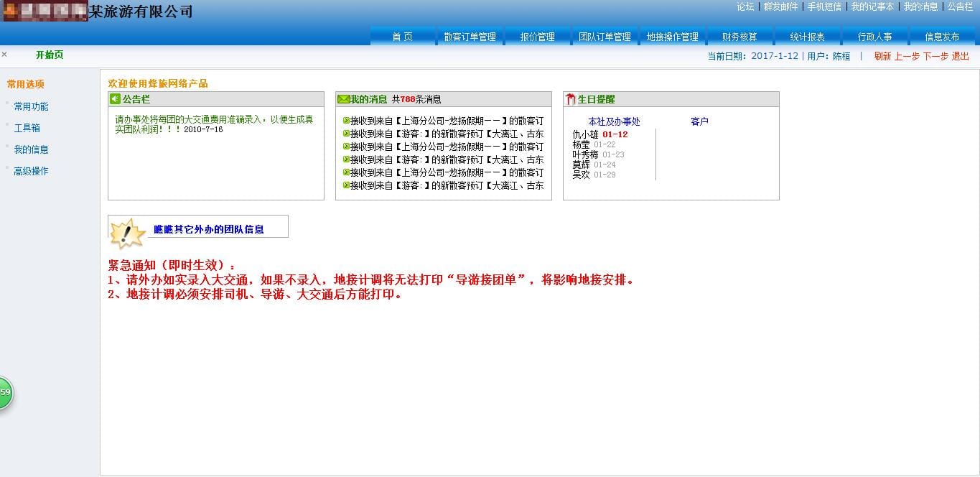
Task: Click the announcement speaker icon in 公告栏
Action: pyautogui.click(x=115, y=99)
